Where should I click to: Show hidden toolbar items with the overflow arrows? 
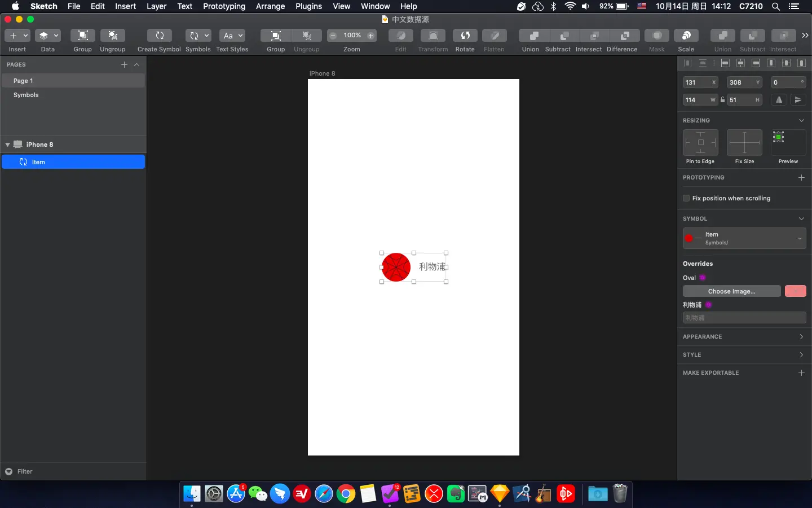[x=805, y=36]
